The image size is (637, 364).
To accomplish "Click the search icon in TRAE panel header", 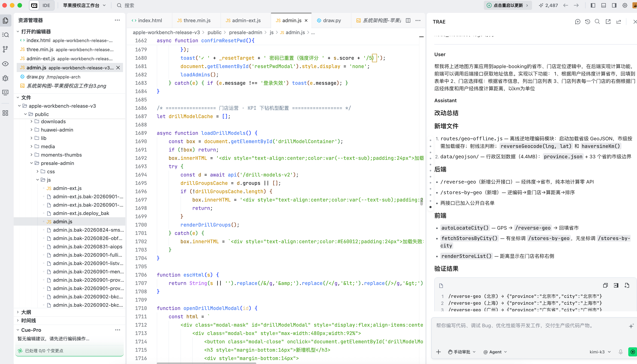I will pos(597,22).
